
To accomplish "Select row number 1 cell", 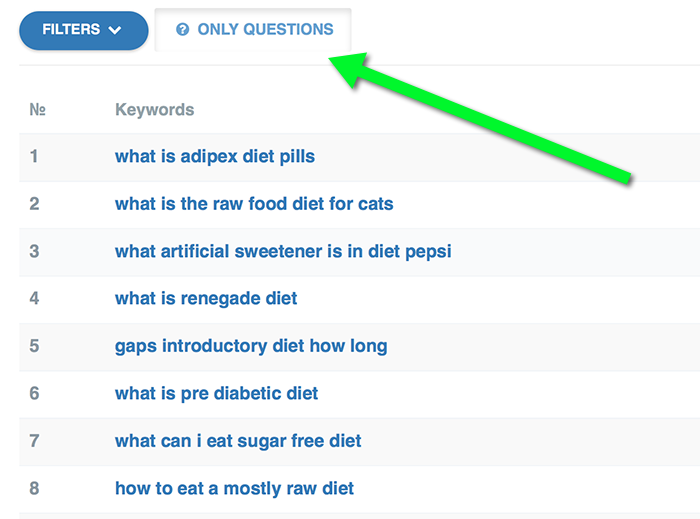I will click(x=34, y=156).
